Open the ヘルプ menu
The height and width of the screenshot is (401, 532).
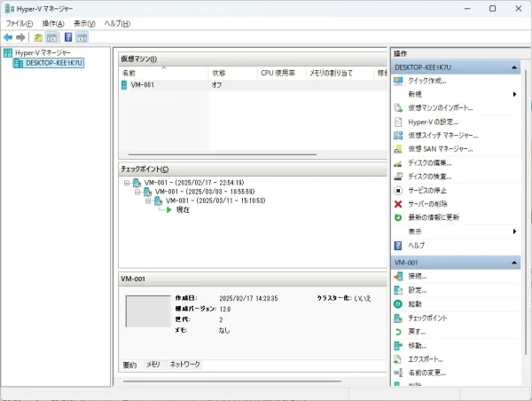tap(117, 23)
